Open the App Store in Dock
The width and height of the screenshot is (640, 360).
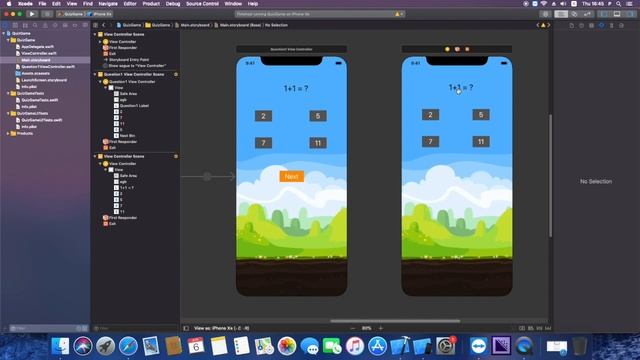(x=377, y=346)
